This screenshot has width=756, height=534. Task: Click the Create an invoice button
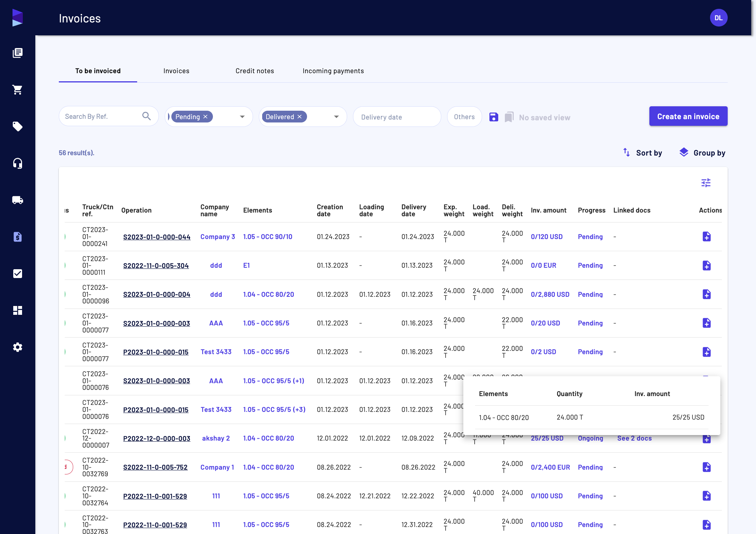(688, 116)
